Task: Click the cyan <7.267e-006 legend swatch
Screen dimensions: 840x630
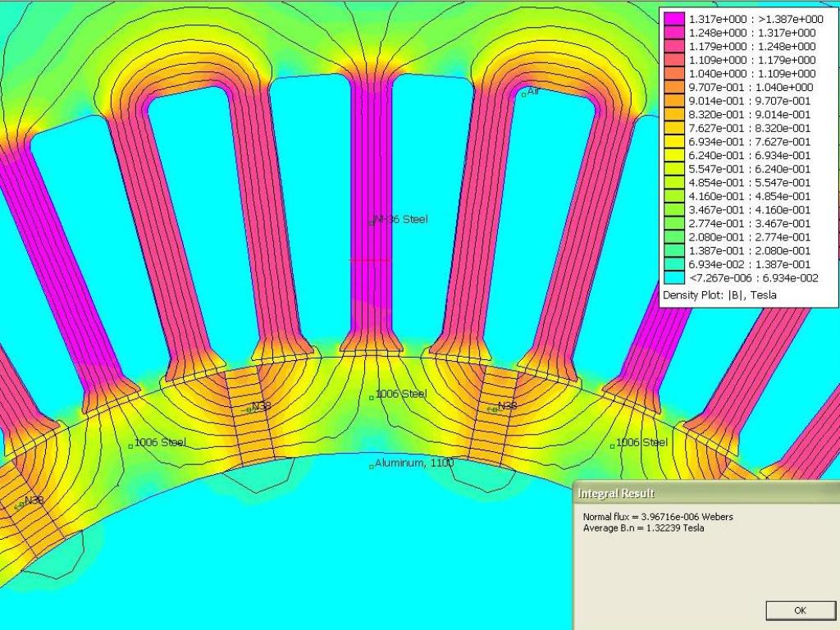Action: click(x=673, y=278)
